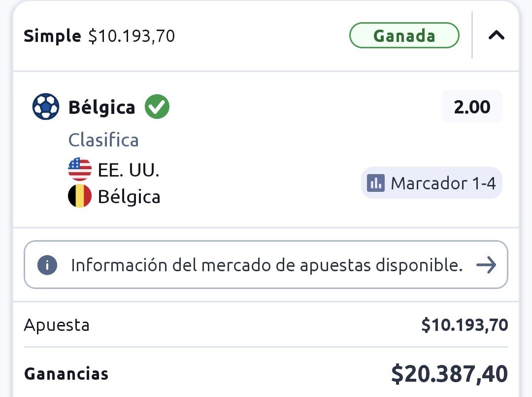Select the Bélgica selection title
The height and width of the screenshot is (397, 532).
tap(102, 108)
